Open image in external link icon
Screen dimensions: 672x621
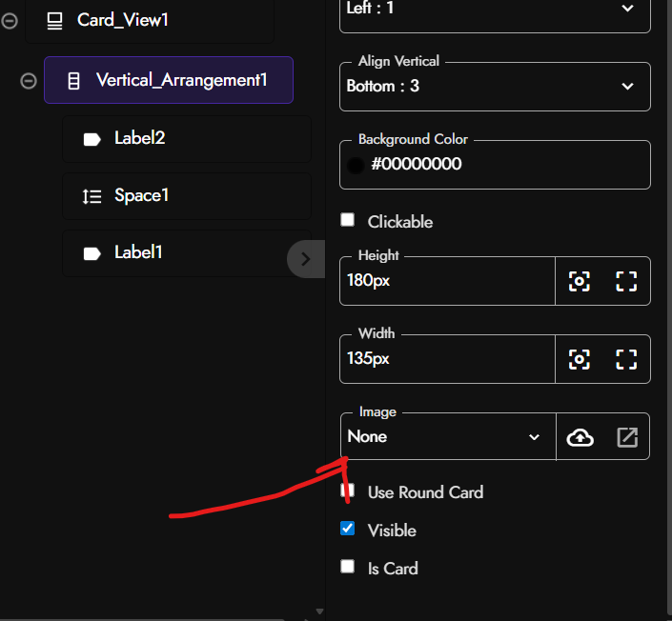(627, 437)
